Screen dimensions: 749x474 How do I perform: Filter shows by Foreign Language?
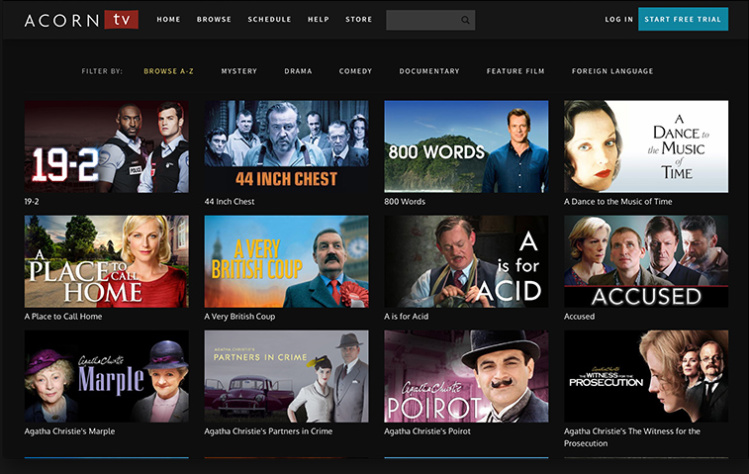612,71
